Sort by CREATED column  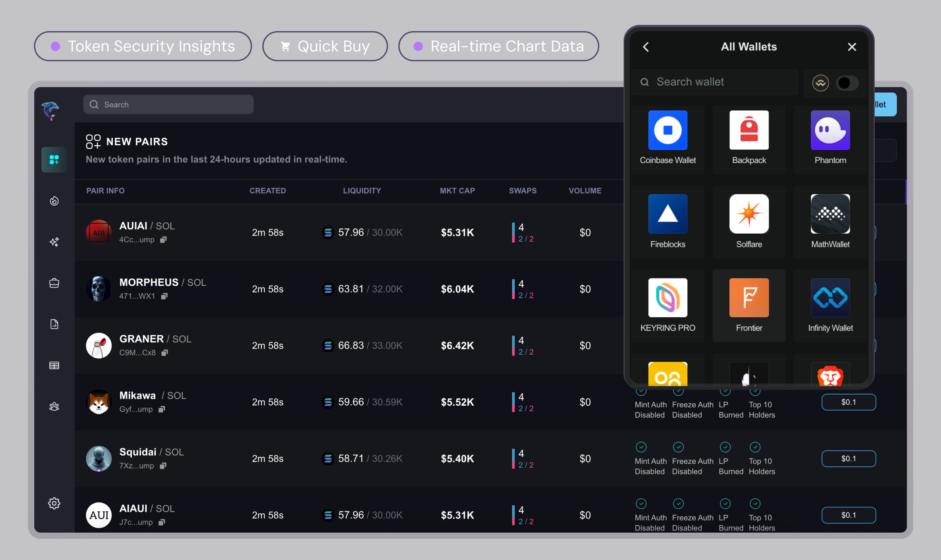click(x=268, y=191)
